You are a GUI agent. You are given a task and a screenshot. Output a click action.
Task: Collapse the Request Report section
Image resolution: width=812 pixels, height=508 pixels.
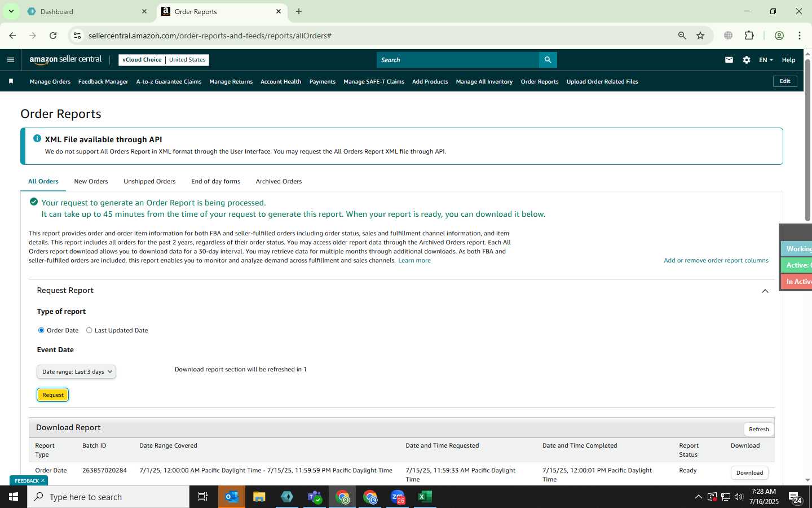coord(765,291)
